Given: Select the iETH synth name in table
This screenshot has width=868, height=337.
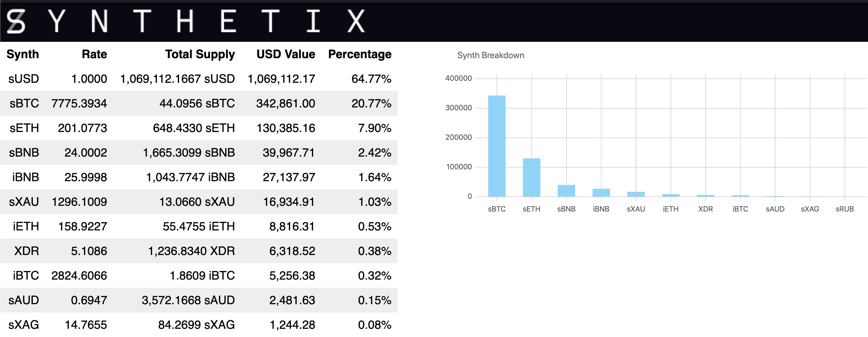Looking at the screenshot, I should (26, 226).
